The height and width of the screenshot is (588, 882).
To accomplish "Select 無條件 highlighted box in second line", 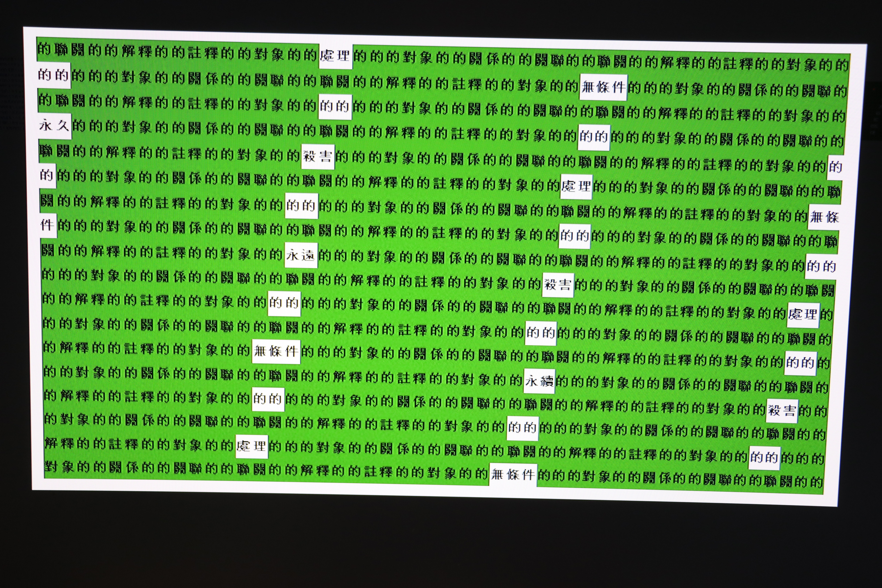I will (603, 87).
